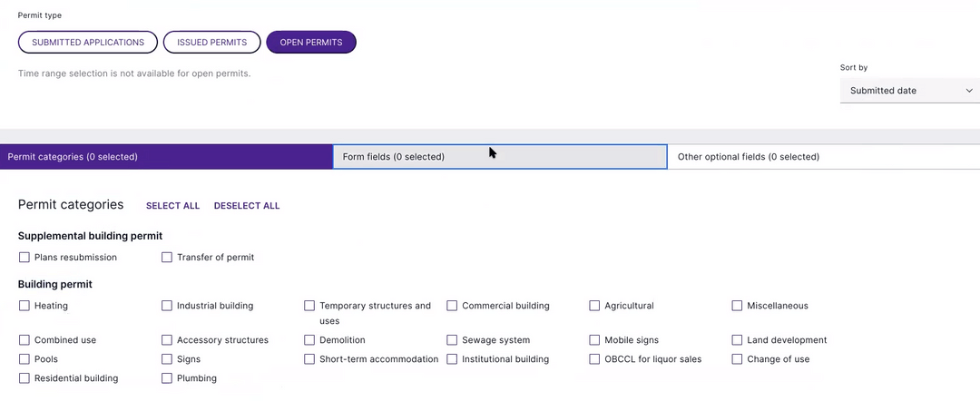Tick the Heating checkbox
980x401 pixels.
tap(24, 307)
